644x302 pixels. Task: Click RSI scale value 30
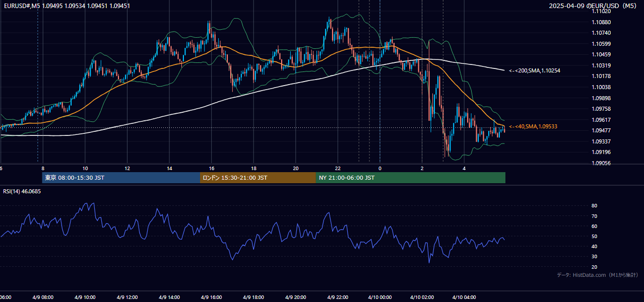click(594, 257)
